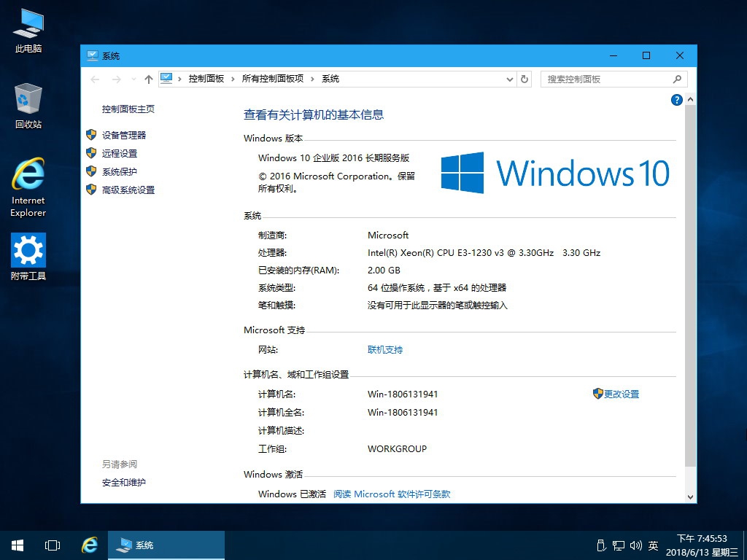Click the search magnifier icon
Screen dimensions: 747x560
(678, 79)
